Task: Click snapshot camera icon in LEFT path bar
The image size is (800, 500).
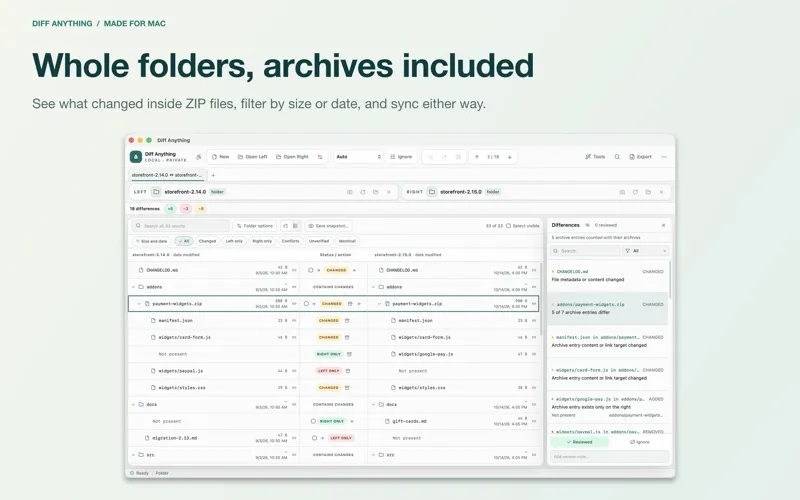Action: 349,192
